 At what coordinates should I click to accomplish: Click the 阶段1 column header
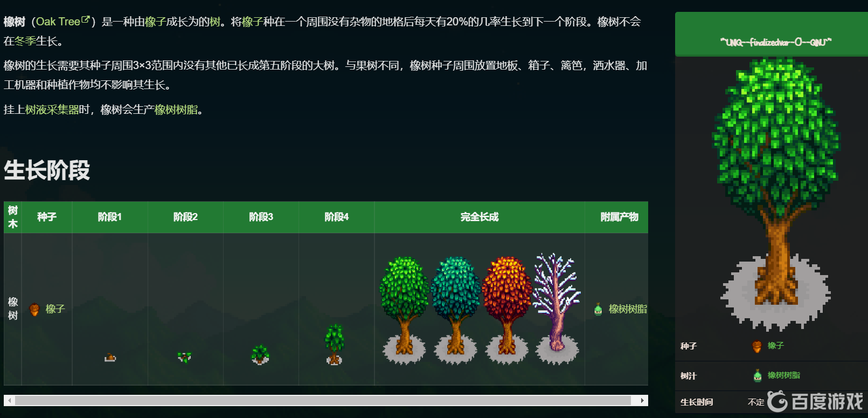(x=110, y=217)
